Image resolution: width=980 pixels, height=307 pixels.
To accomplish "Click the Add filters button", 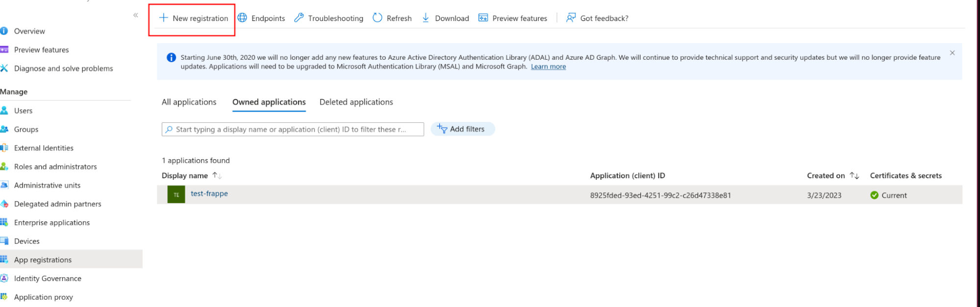I will pyautogui.click(x=463, y=129).
